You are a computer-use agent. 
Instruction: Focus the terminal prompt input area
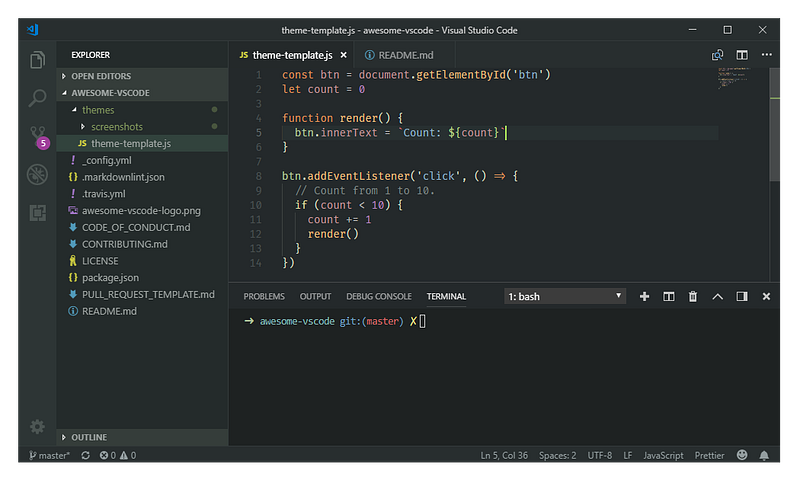(422, 321)
